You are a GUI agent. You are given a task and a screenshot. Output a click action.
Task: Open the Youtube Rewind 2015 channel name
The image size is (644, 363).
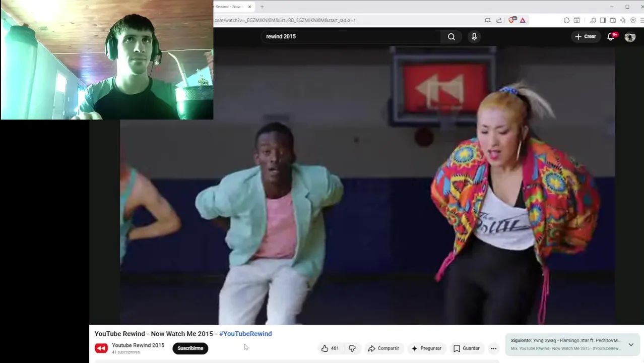138,345
